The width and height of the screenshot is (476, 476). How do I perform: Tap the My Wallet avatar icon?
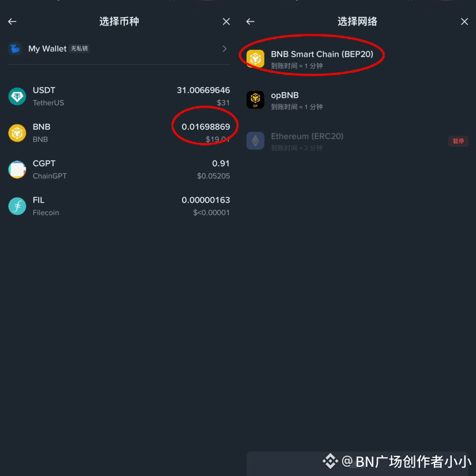[15, 49]
